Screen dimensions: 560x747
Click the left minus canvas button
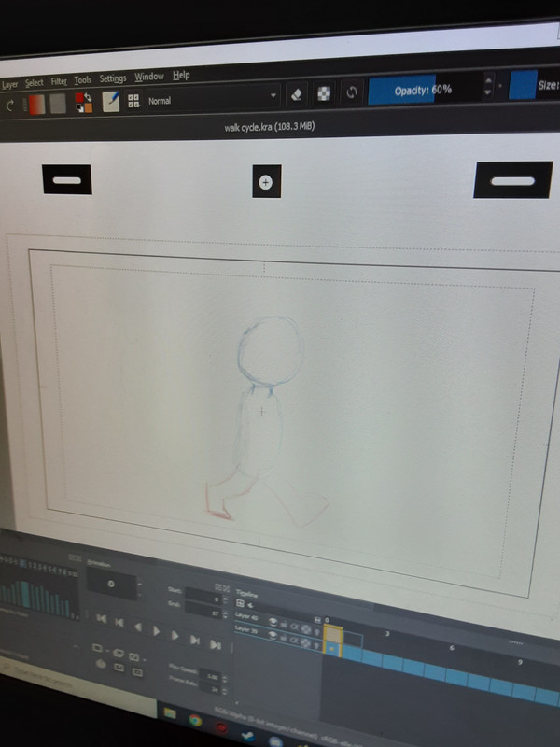67,179
